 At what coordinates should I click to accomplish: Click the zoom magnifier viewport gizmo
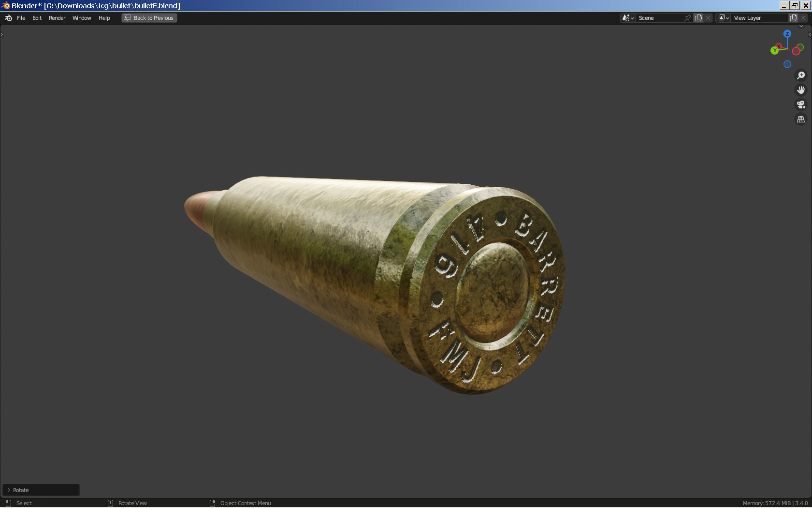point(801,75)
